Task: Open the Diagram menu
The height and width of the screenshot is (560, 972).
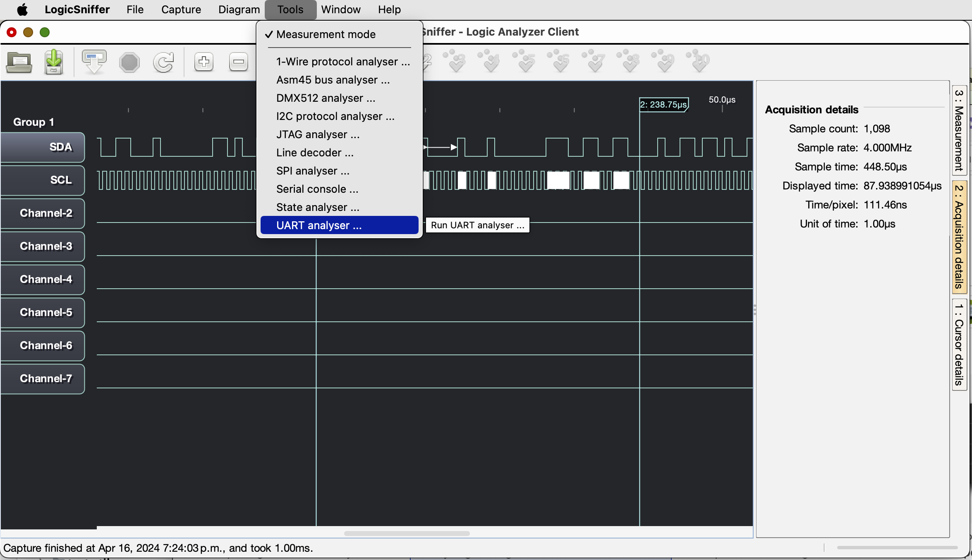Action: tap(239, 9)
